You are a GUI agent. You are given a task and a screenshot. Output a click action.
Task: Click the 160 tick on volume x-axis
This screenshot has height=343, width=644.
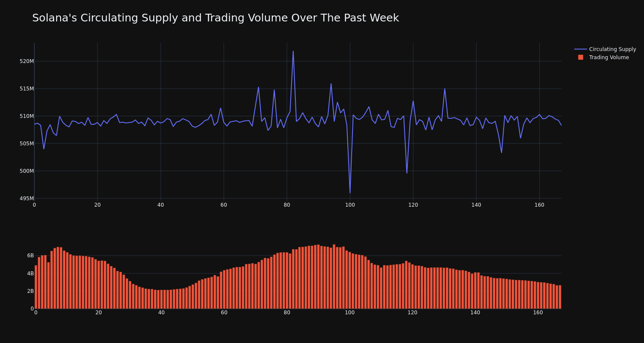tap(538, 313)
